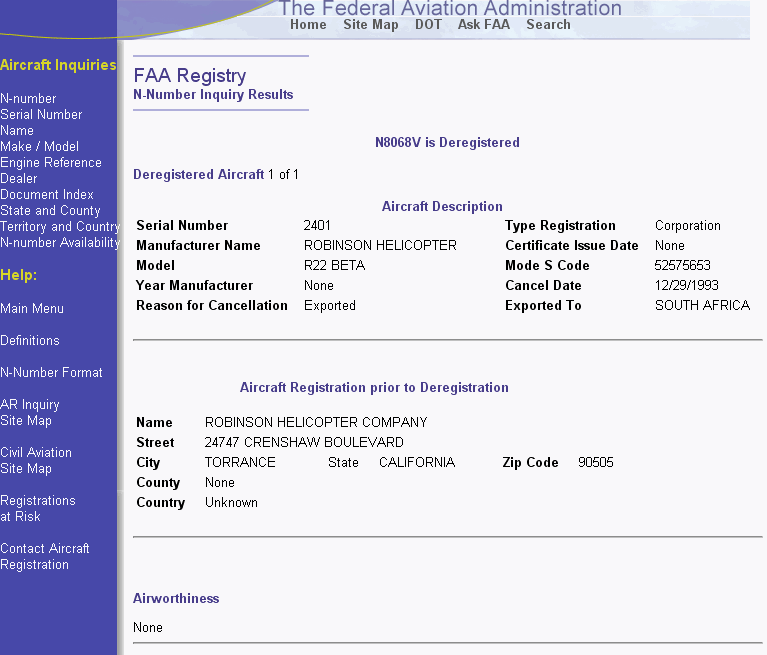Click Contact Aircraft Registration link
The width and height of the screenshot is (767, 655).
click(44, 557)
